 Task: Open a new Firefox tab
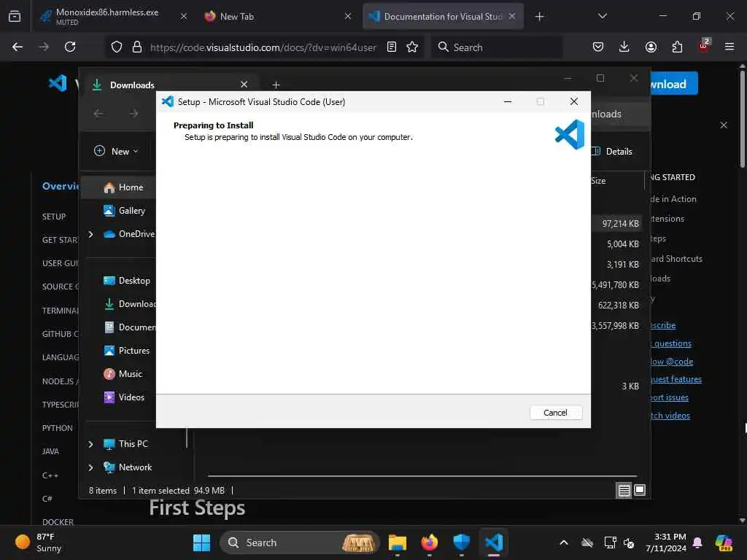(539, 17)
